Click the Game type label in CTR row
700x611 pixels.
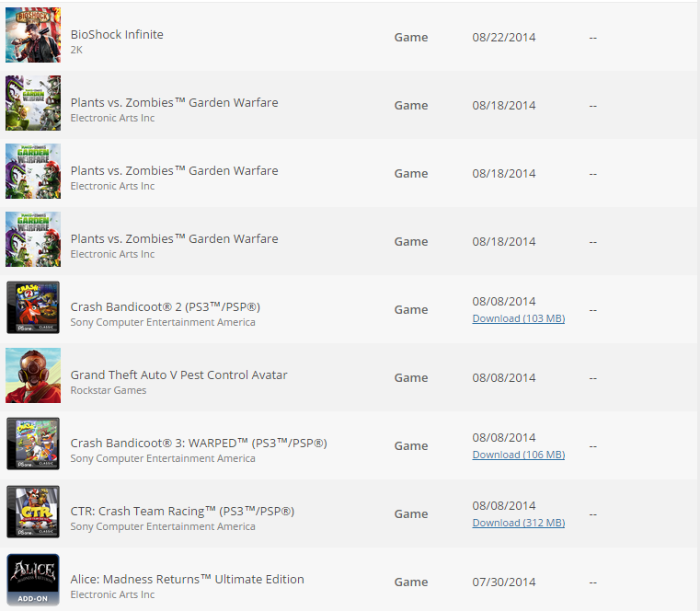point(411,514)
